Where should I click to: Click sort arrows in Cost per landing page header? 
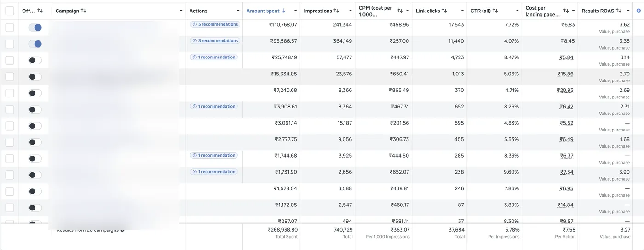coord(566,11)
